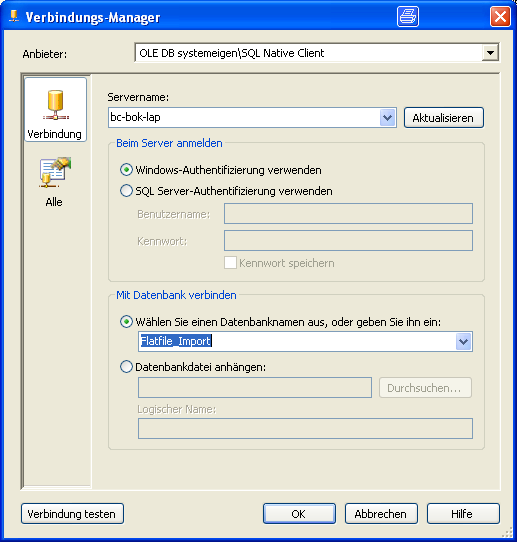Screen dimensions: 517x542
Task: Click the Benutzername input field
Action: [x=348, y=213]
